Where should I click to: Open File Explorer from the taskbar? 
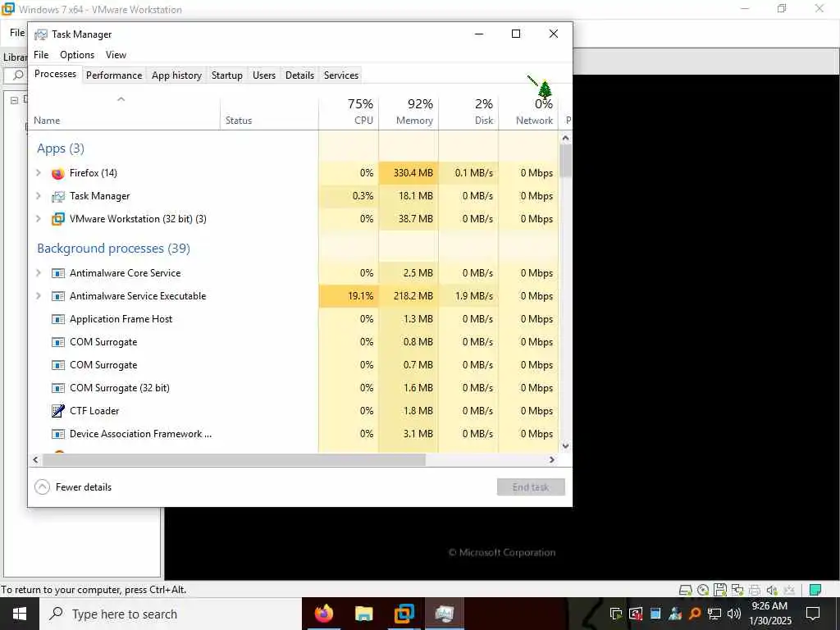click(x=363, y=614)
